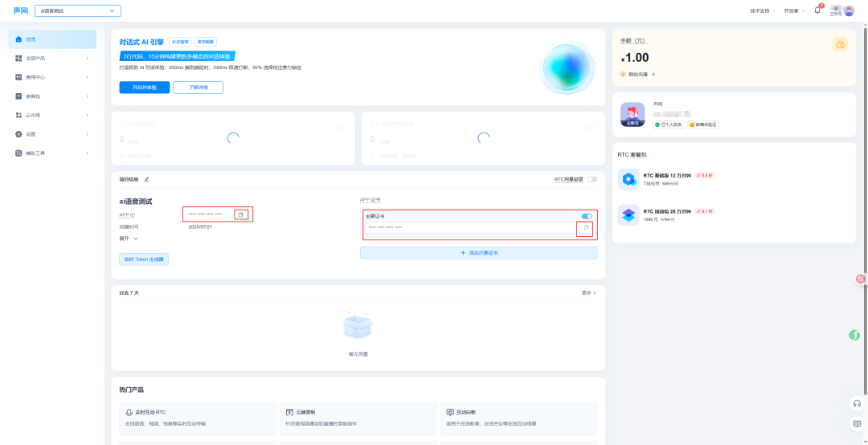Open the 技术支持 menu in the header
The image size is (868, 445).
click(762, 11)
